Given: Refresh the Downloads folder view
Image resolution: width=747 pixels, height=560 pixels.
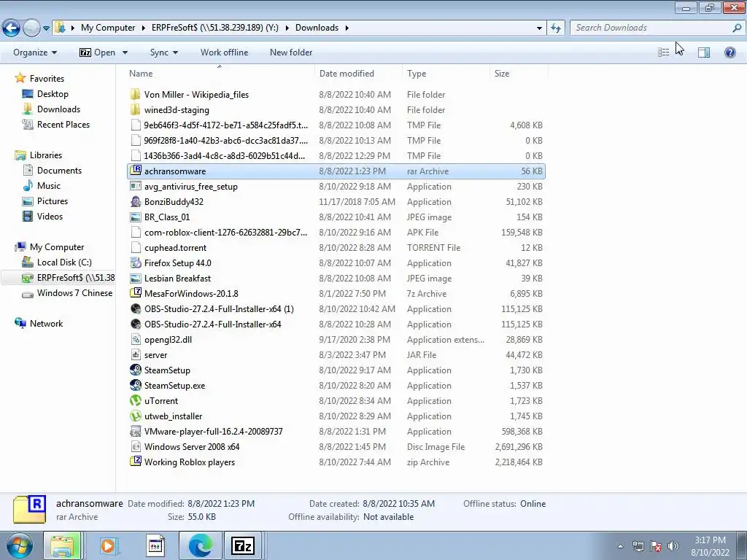Looking at the screenshot, I should click(x=556, y=28).
